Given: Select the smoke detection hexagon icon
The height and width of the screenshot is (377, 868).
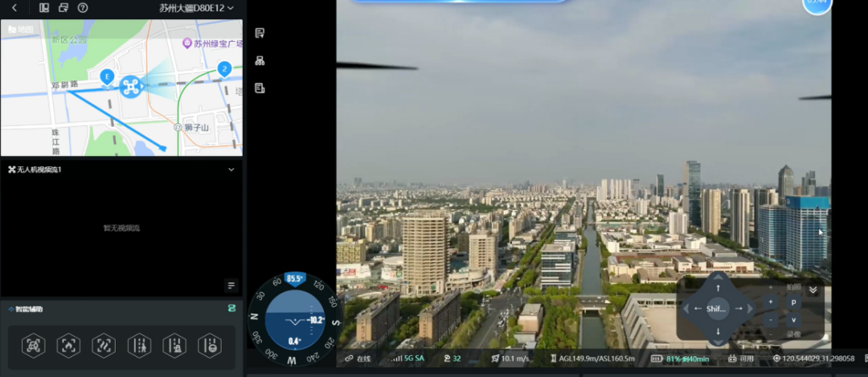Looking at the screenshot, I should tap(104, 346).
